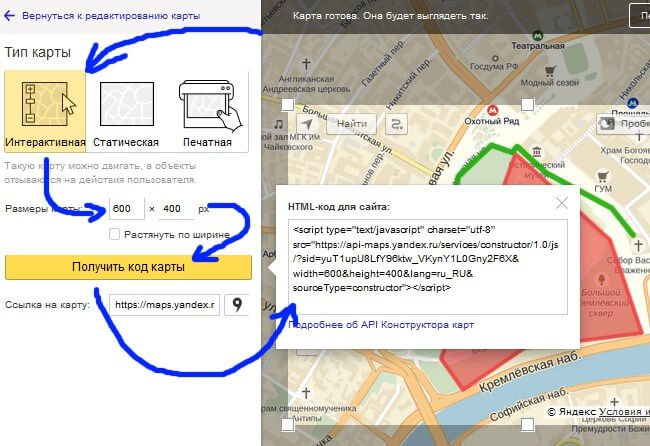Click the top-right map resize handle

(x=527, y=104)
